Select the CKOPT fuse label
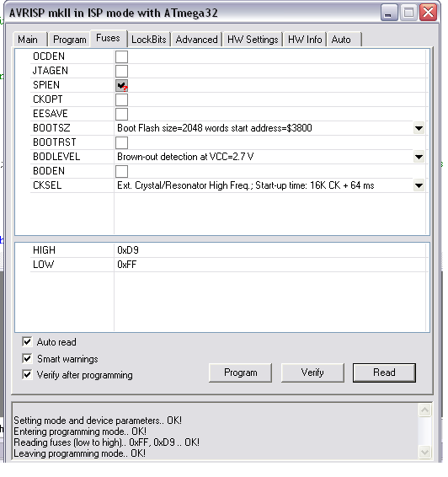Image resolution: width=448 pixels, height=477 pixels. 48,99
